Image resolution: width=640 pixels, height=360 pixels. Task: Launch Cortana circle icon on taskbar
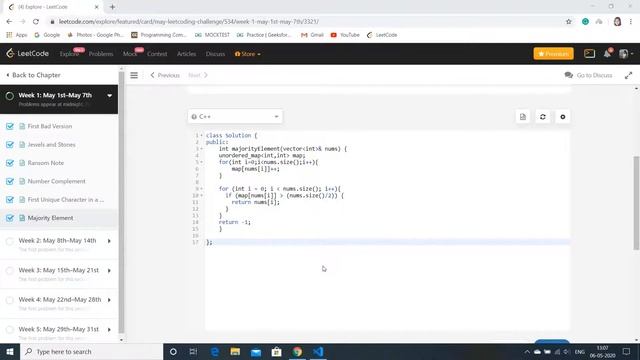pyautogui.click(x=173, y=351)
